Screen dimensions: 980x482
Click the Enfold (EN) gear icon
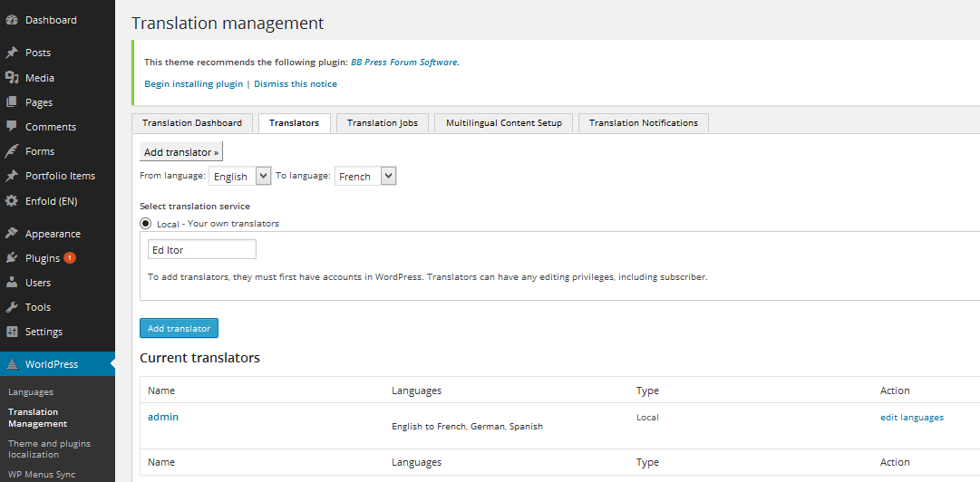(x=11, y=201)
